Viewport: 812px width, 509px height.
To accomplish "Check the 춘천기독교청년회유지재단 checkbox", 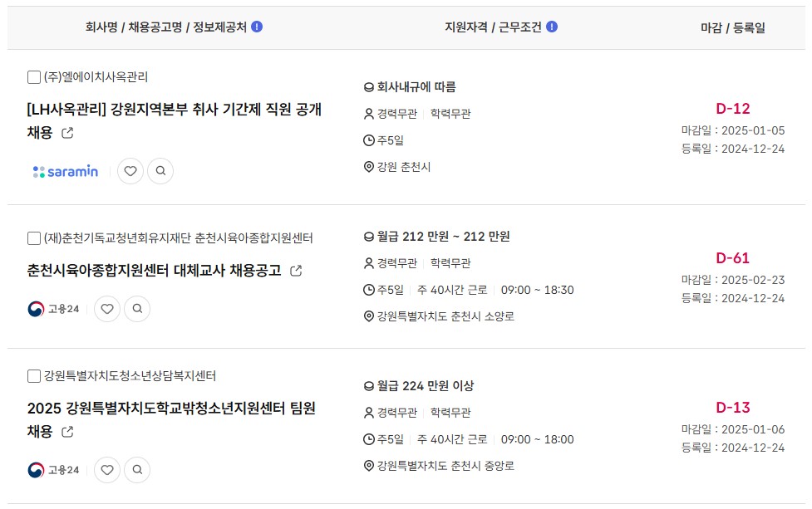I will pos(34,238).
